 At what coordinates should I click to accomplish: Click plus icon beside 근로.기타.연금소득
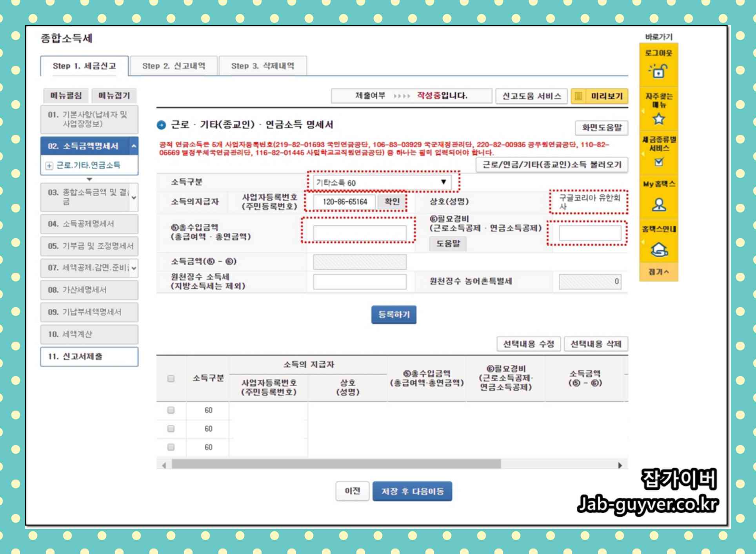click(49, 166)
